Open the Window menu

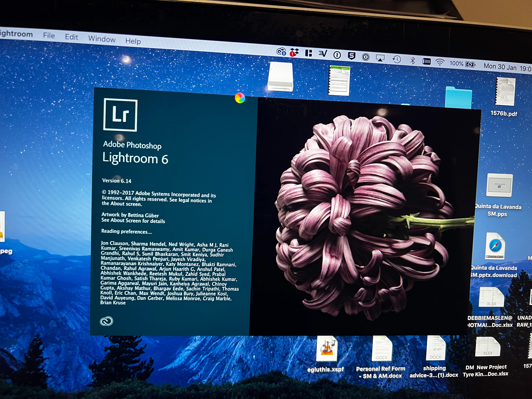point(102,39)
